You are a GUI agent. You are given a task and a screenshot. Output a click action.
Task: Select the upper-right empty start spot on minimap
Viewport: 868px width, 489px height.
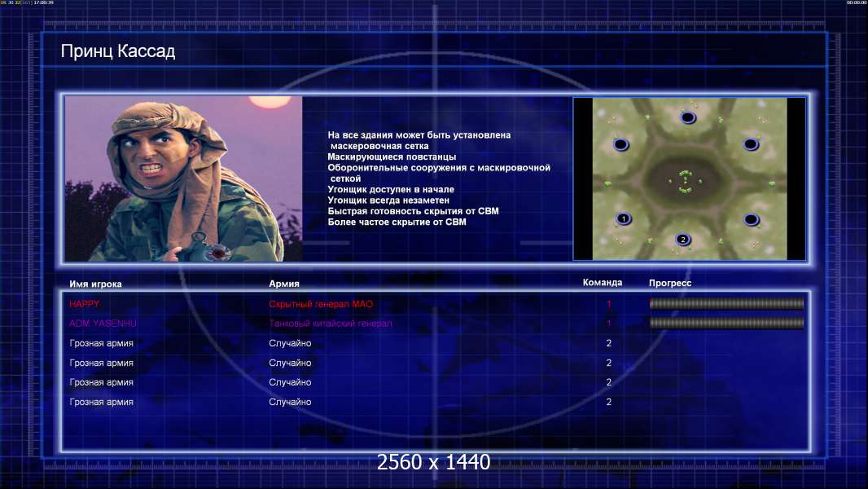point(751,144)
